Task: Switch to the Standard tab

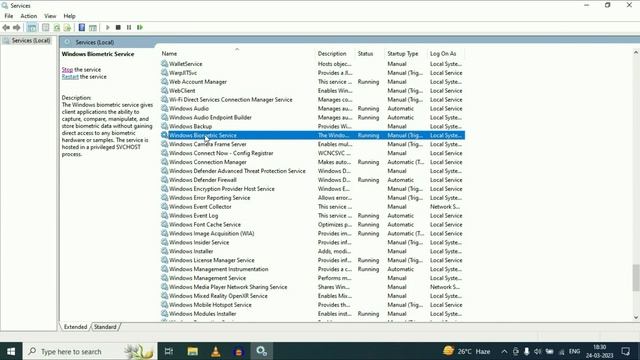Action: pyautogui.click(x=105, y=327)
